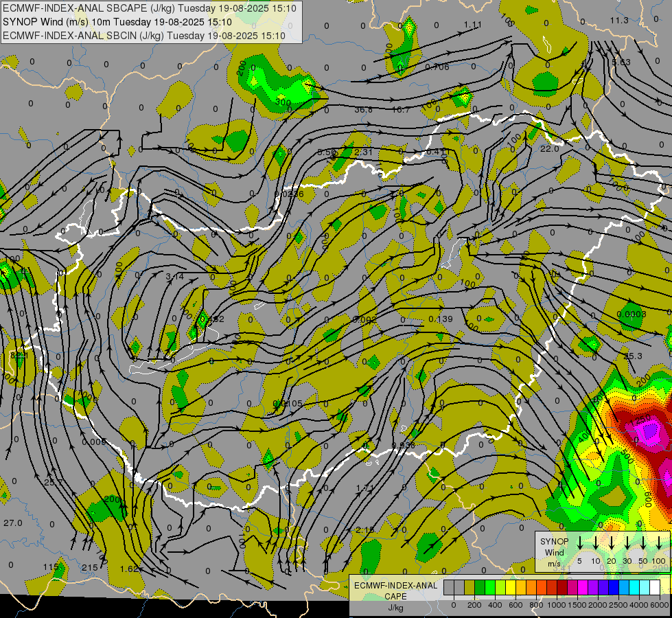Pick the dark green swatch in the CAPE legend
672x618 pixels.
pos(480,588)
